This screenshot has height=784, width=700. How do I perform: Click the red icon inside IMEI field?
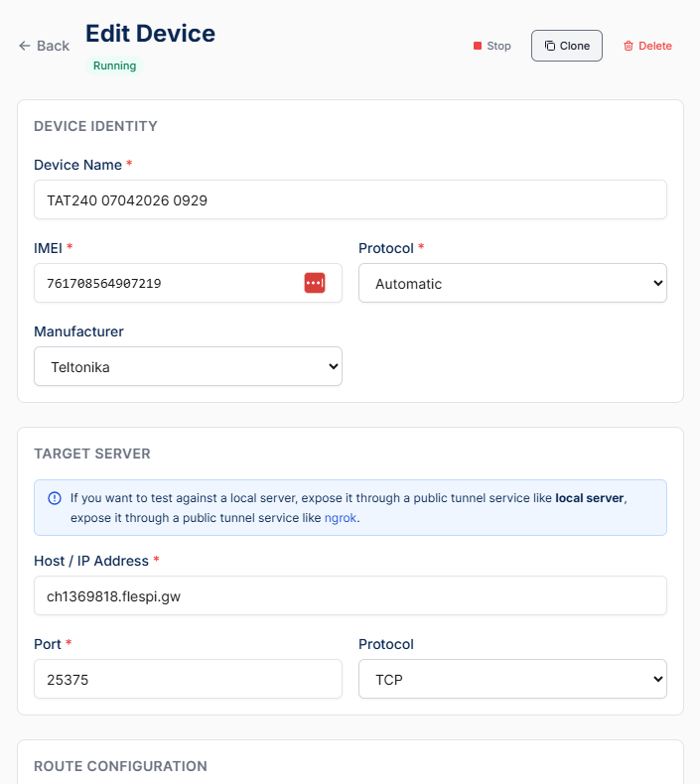pyautogui.click(x=315, y=283)
